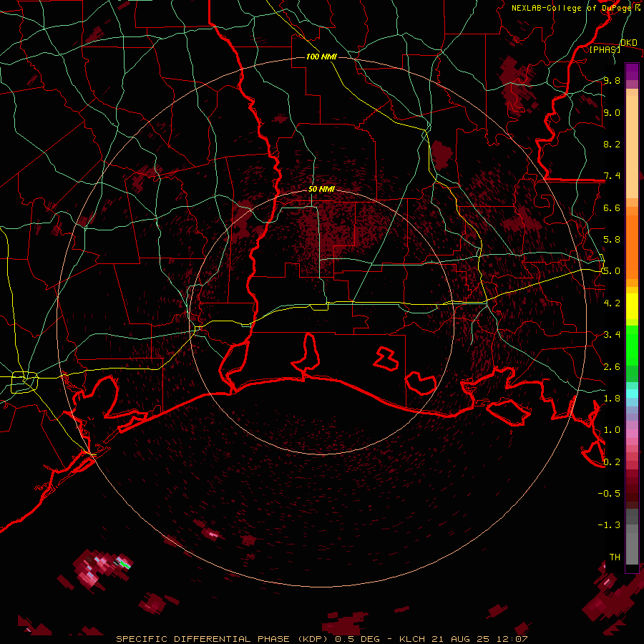Click the 2.6 scale value
The image size is (644, 644).
pyautogui.click(x=612, y=366)
